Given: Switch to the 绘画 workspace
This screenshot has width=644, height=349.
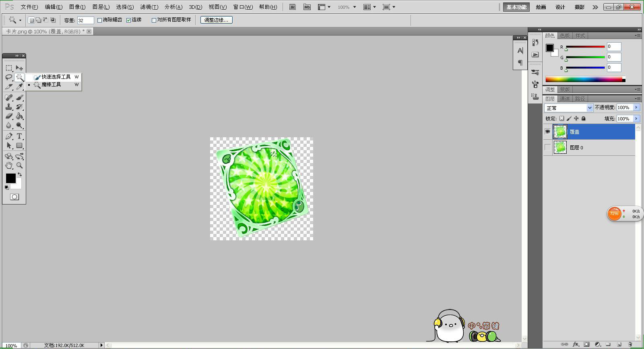Looking at the screenshot, I should tap(541, 7).
